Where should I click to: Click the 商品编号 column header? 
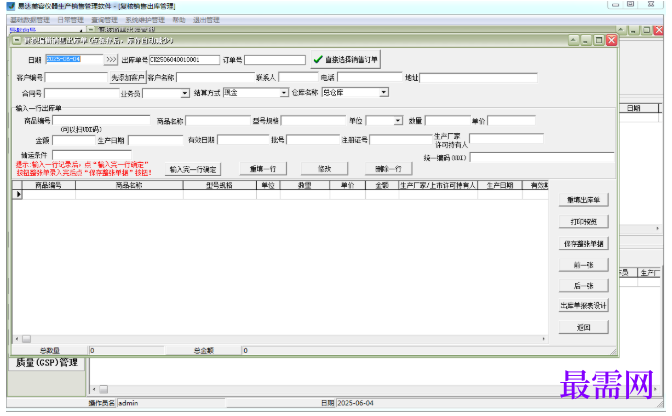tap(48, 186)
